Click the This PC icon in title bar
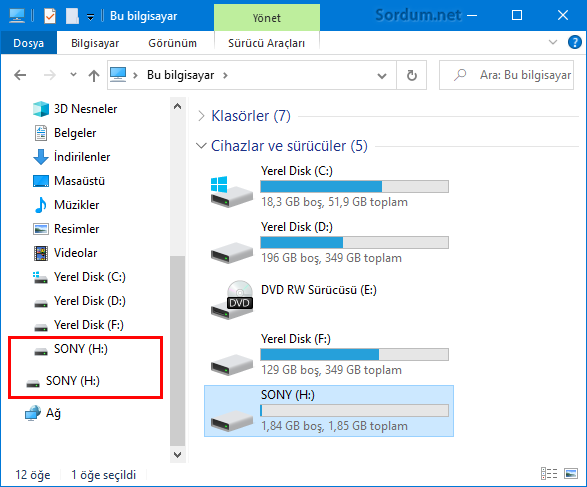The image size is (587, 487). tap(16, 16)
